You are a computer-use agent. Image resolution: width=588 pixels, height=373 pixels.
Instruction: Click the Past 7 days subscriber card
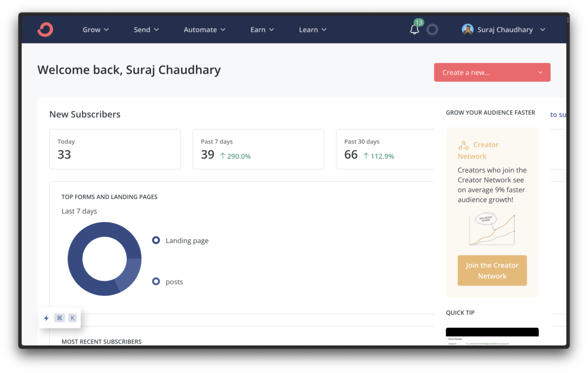pos(258,149)
